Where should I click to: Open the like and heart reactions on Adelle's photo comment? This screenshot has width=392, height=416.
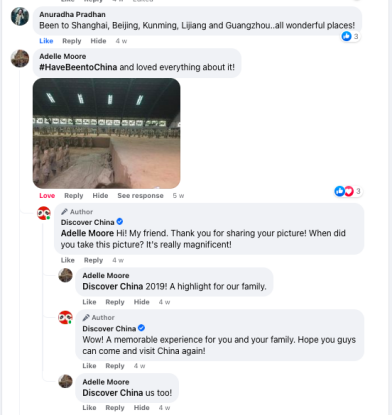[348, 191]
